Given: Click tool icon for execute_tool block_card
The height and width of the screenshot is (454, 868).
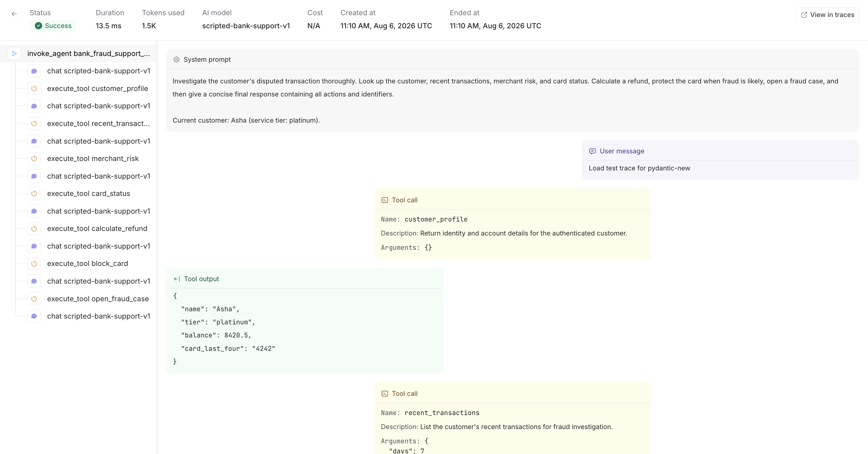Looking at the screenshot, I should pyautogui.click(x=34, y=264).
